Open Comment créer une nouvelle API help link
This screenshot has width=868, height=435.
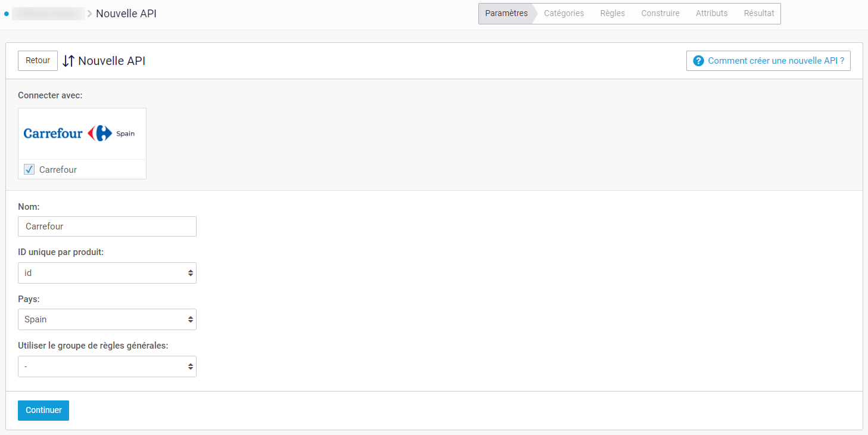[769, 61]
